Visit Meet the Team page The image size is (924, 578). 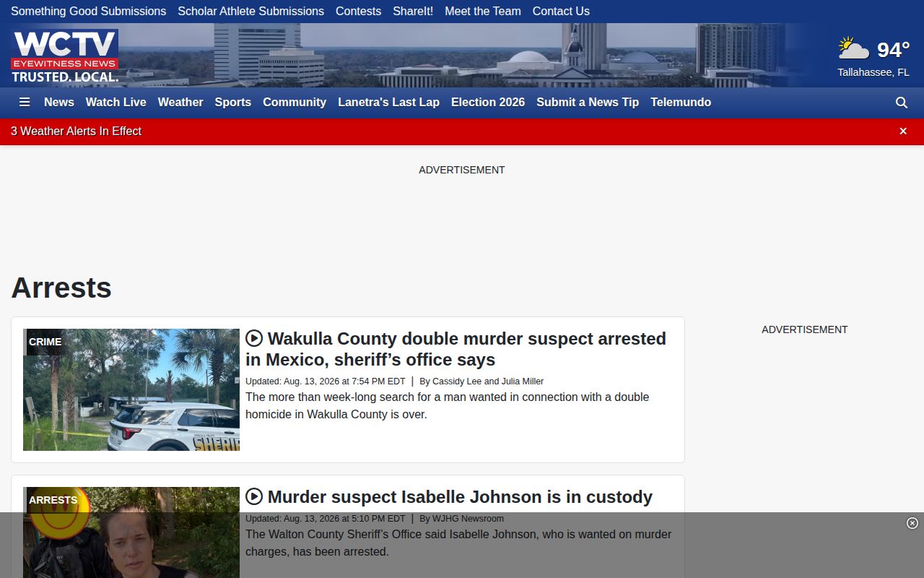483,12
